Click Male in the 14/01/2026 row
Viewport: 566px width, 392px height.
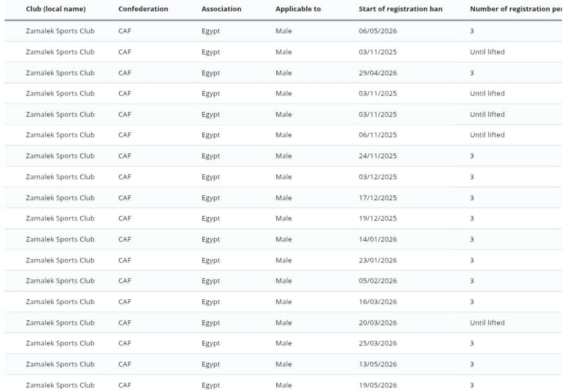[x=283, y=239]
